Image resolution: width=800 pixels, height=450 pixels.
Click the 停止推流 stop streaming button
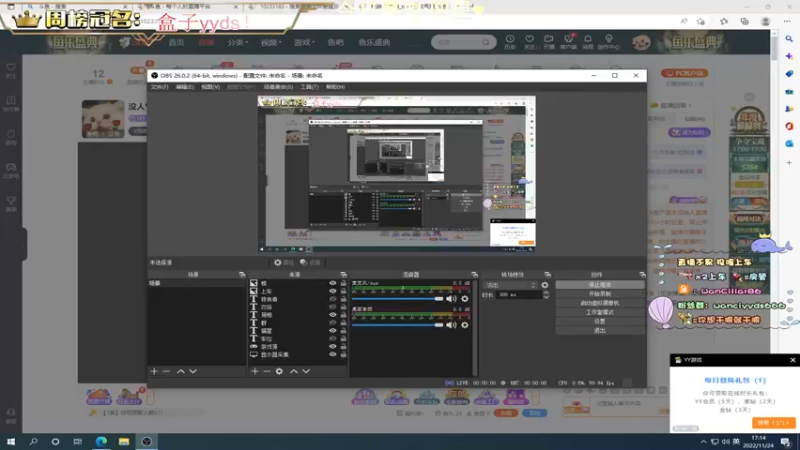(x=599, y=285)
